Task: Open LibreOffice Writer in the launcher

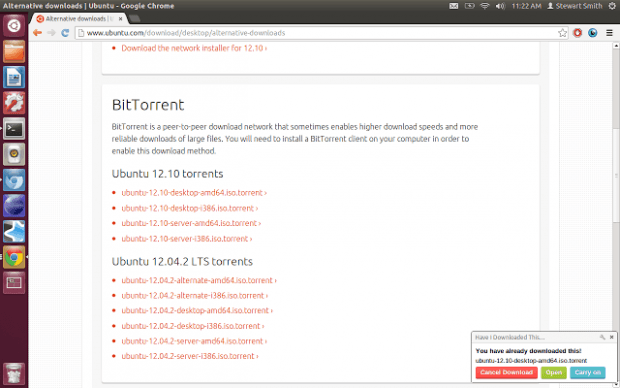Action: [14, 77]
